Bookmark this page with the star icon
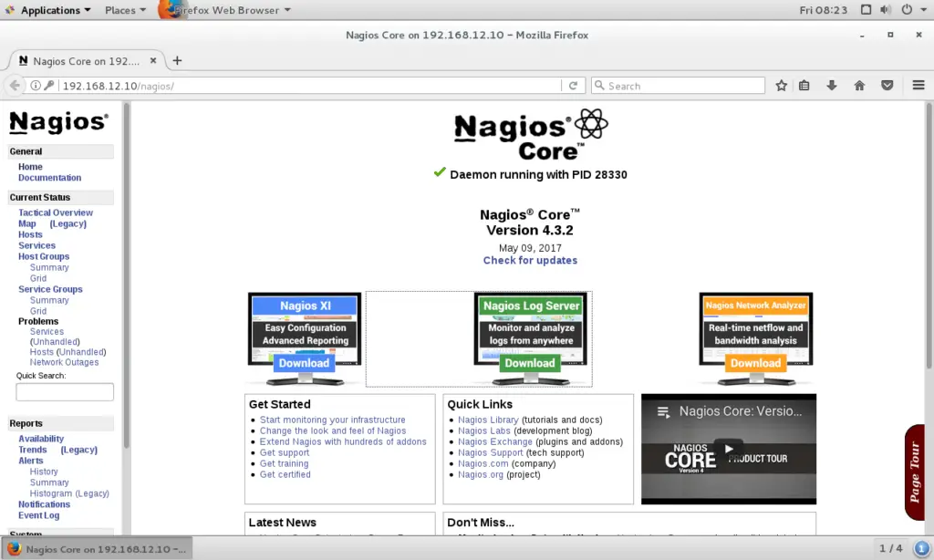The width and height of the screenshot is (934, 560). tap(782, 85)
